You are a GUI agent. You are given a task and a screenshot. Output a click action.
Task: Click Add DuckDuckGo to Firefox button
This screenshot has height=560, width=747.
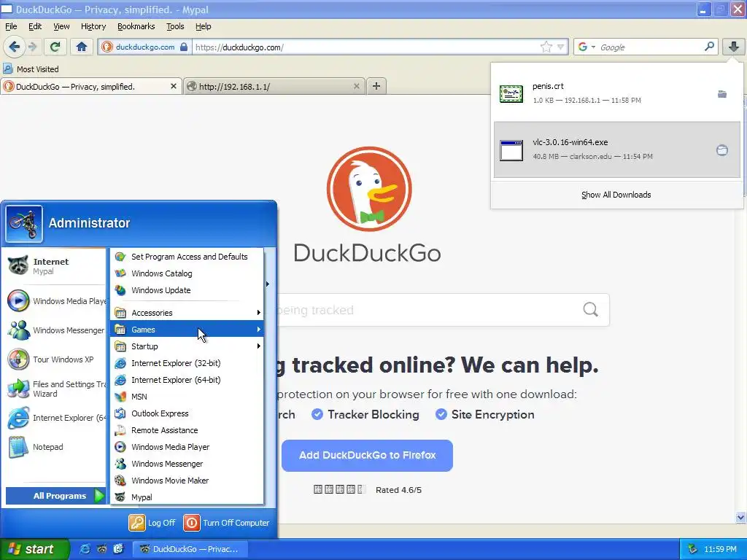coord(367,455)
